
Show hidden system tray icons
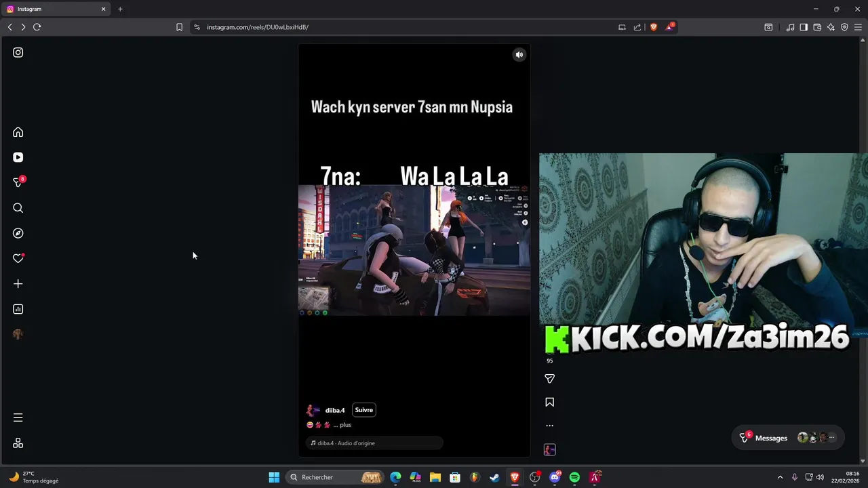pyautogui.click(x=780, y=477)
